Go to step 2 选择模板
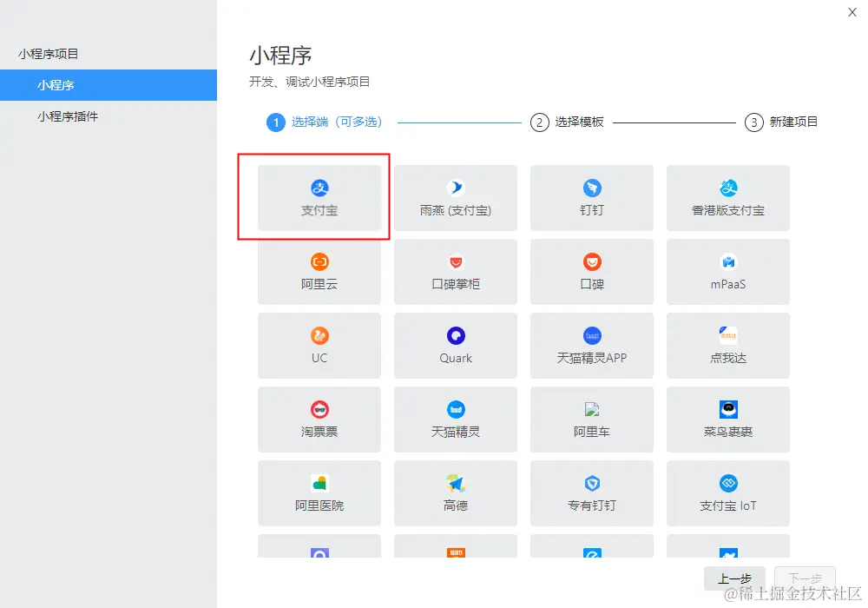The image size is (868, 608). coord(567,122)
